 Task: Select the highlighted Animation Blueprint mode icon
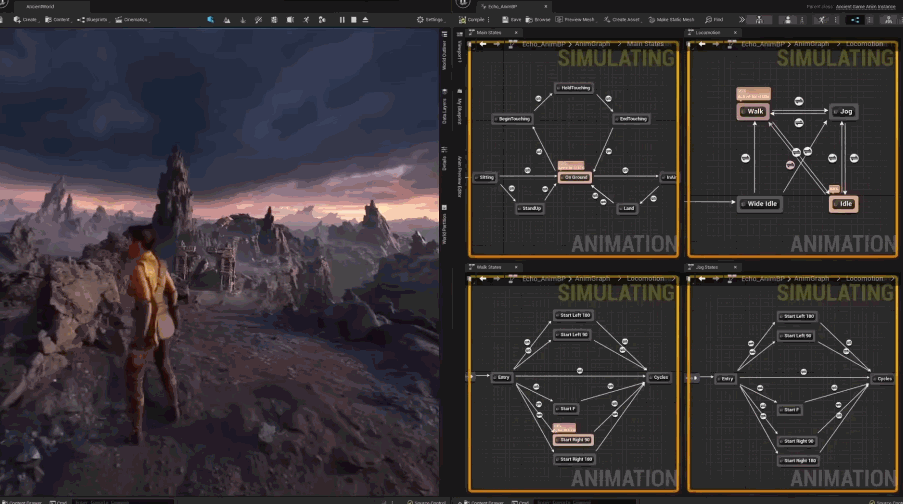855,20
